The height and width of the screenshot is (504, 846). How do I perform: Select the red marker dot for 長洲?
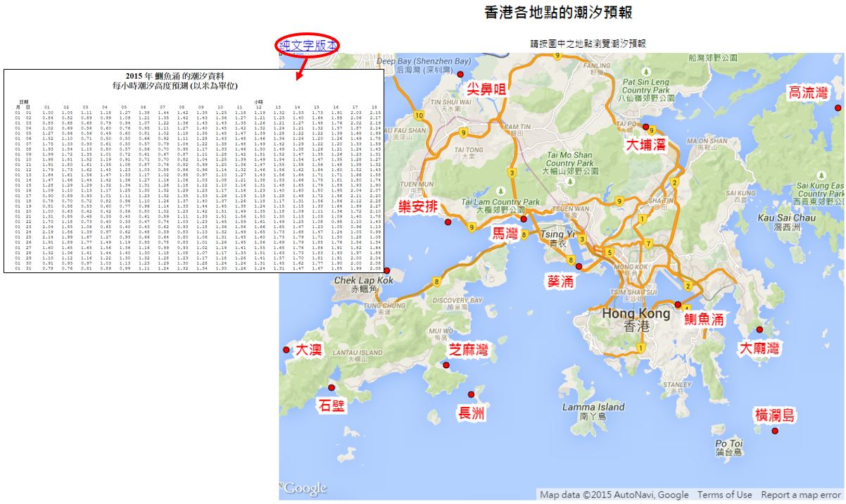tap(471, 394)
